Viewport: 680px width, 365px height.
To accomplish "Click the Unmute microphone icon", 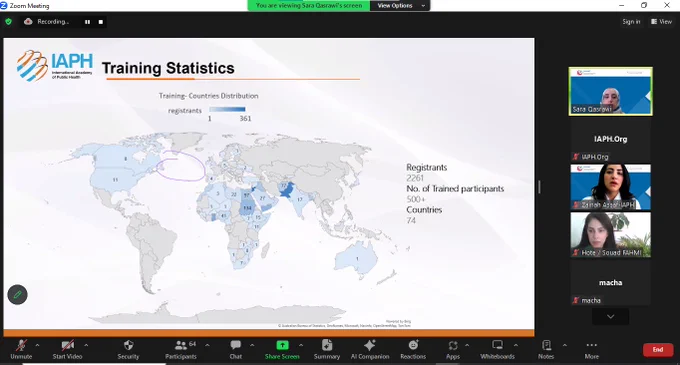I will (x=21, y=345).
